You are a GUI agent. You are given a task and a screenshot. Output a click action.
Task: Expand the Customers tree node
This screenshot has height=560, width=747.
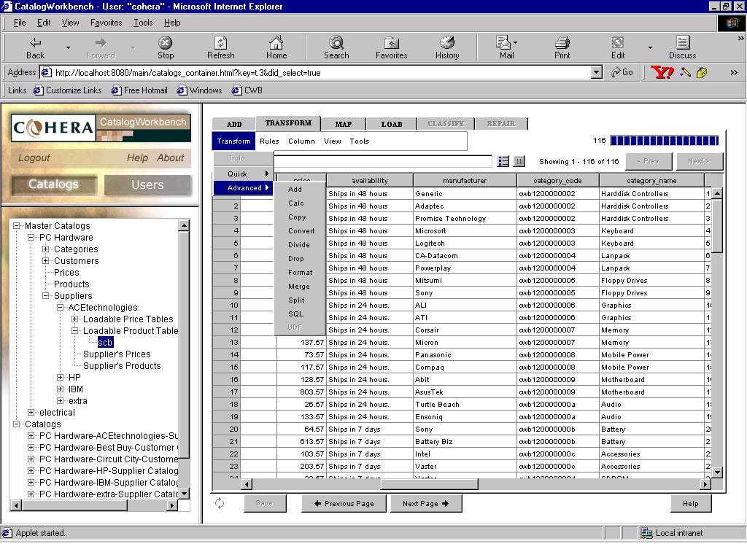tap(46, 260)
